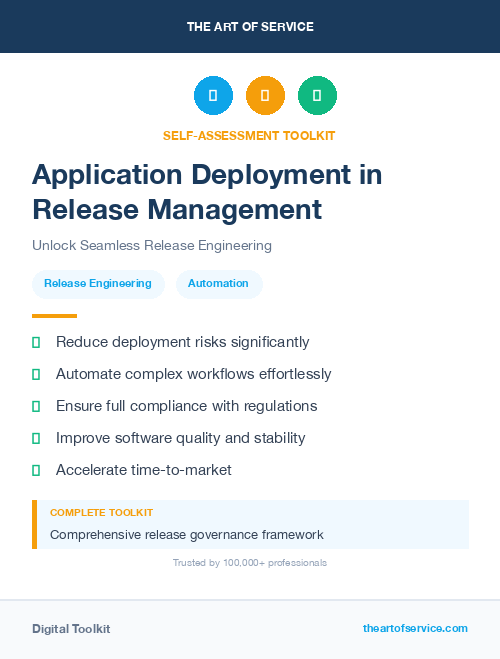Image resolution: width=500 pixels, height=659 pixels.
Task: Click Automate complex workflows effortlessly text
Action: click(x=194, y=374)
